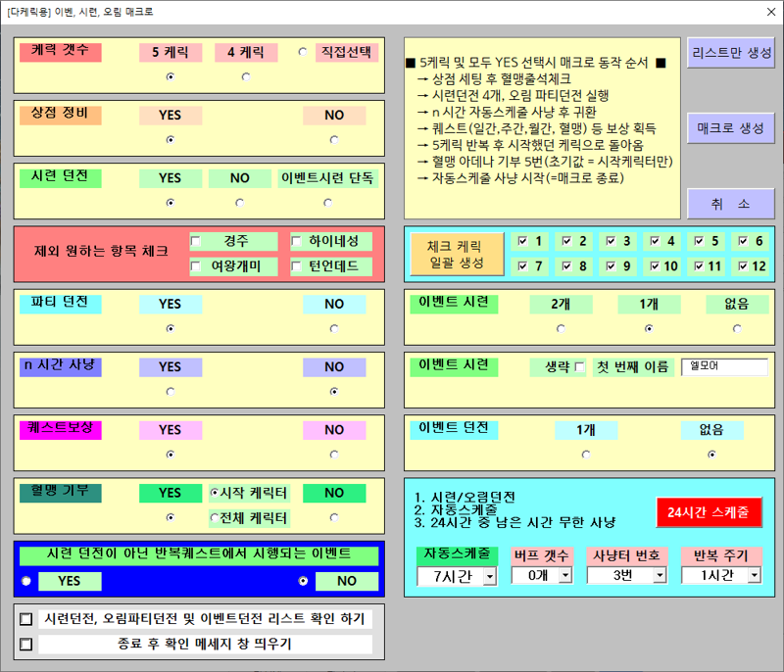
Task: Click the 취 소 cancel button
Action: coord(731,204)
